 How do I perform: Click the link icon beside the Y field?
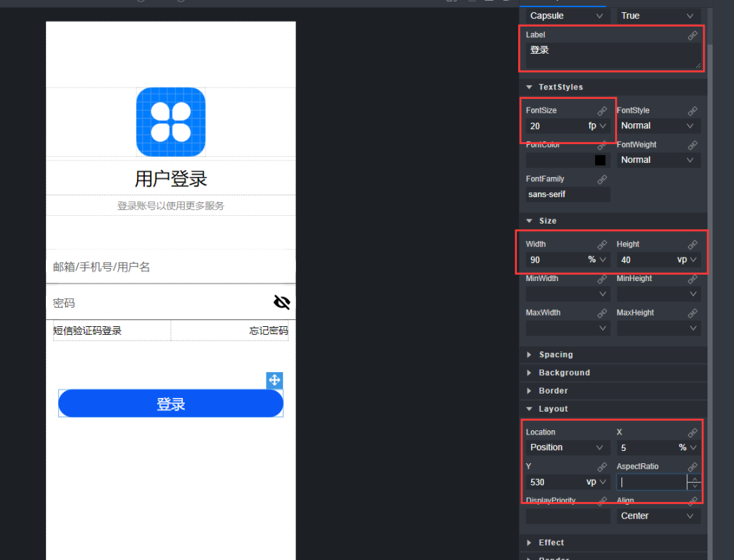click(x=602, y=467)
